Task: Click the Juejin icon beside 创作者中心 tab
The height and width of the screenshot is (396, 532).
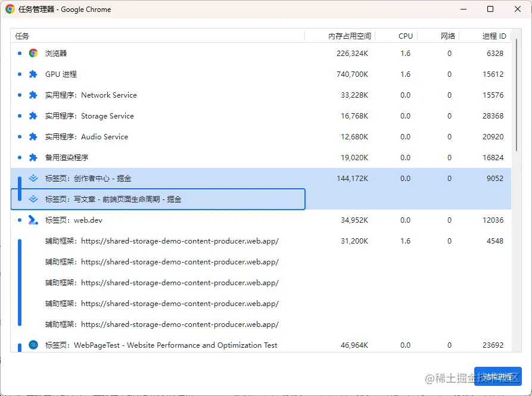Action: 33,178
